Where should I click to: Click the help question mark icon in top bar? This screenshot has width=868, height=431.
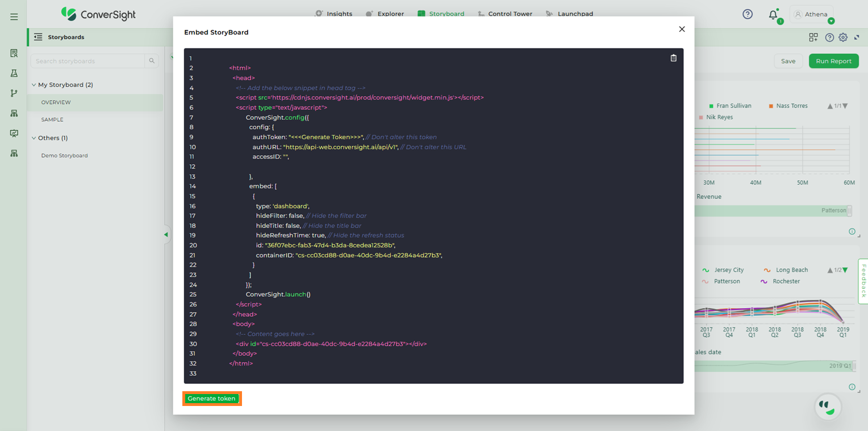748,14
